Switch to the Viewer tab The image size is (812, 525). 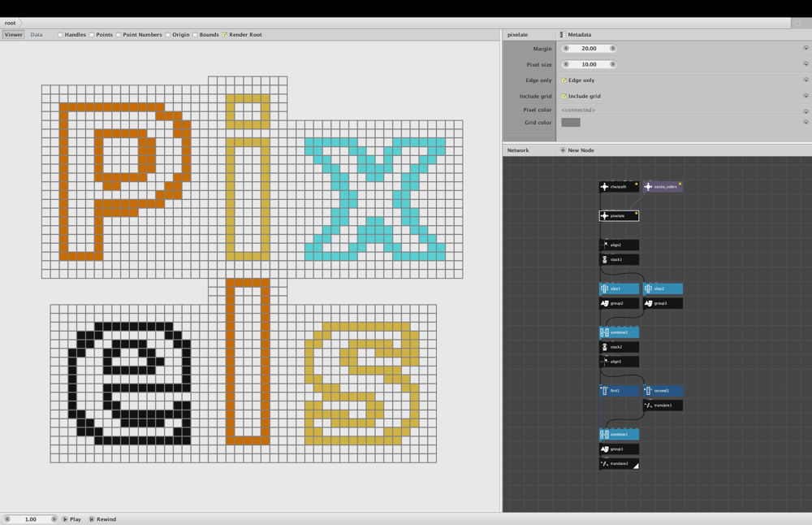point(14,35)
